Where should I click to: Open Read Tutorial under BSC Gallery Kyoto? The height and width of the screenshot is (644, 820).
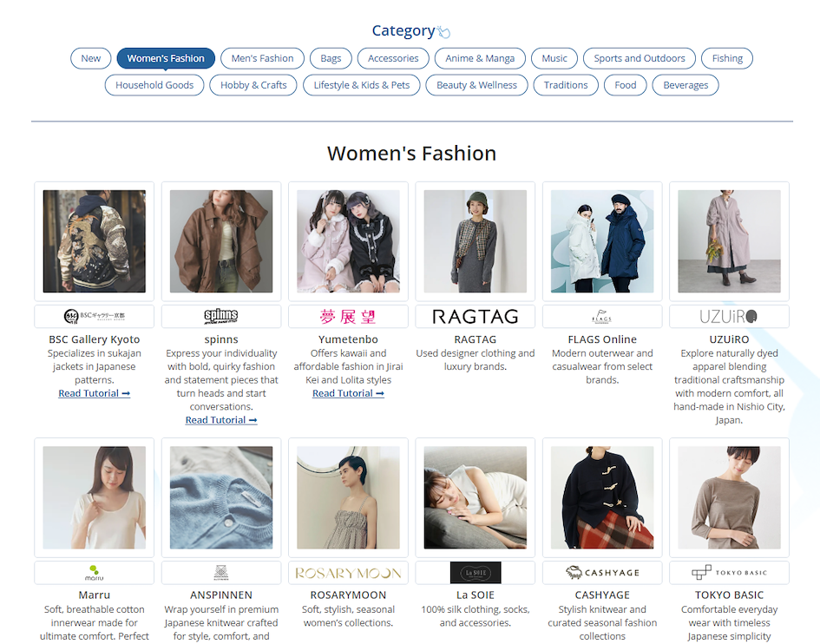coord(94,393)
